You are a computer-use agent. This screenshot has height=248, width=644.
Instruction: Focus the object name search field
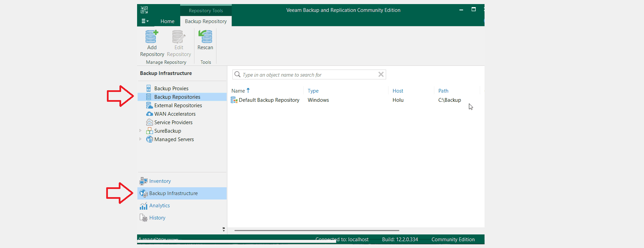309,75
